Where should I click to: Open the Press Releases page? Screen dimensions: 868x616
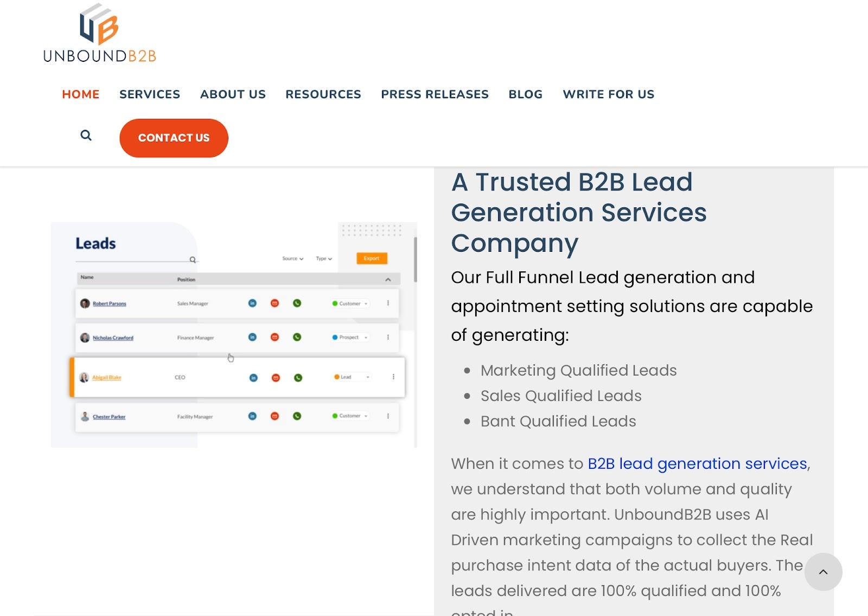pos(435,94)
